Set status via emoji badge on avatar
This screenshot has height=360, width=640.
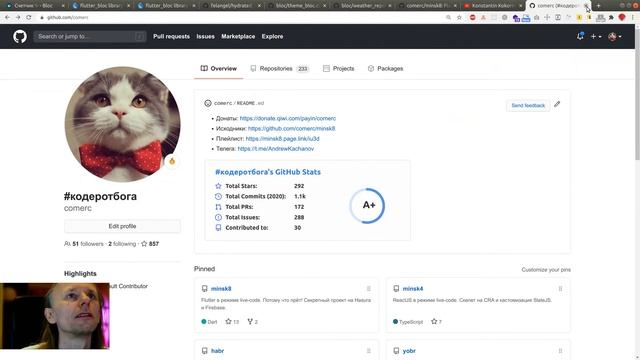[172, 161]
